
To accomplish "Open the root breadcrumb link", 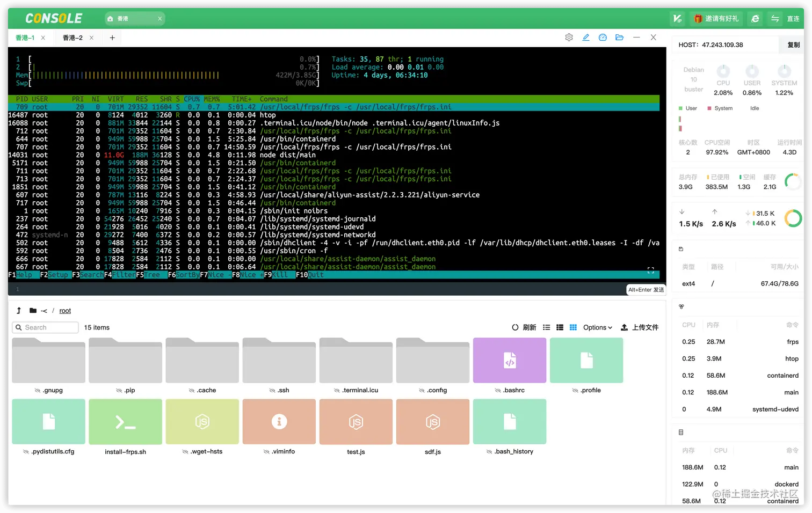I will click(65, 311).
